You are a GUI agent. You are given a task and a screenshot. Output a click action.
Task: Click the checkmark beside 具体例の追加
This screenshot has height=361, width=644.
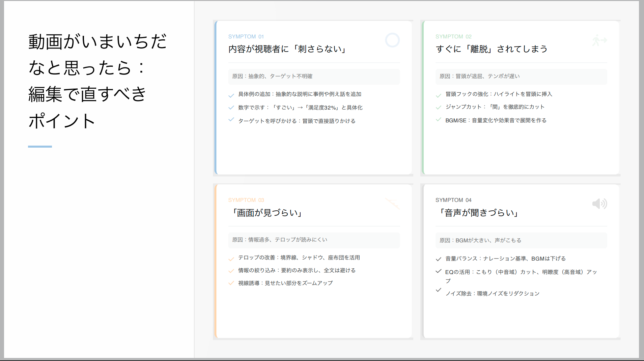[231, 96]
